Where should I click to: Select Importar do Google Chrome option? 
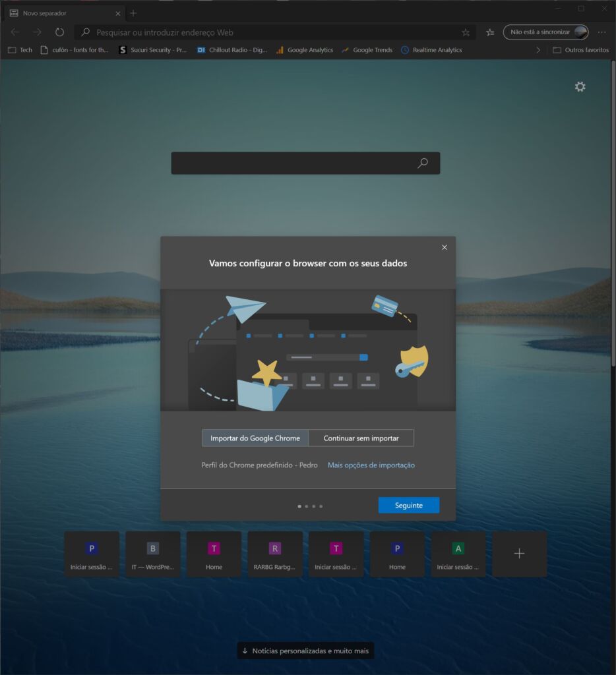coord(255,438)
